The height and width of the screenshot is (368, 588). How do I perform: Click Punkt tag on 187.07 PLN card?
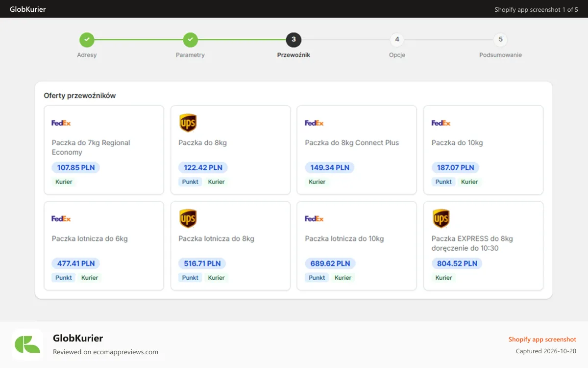[443, 182]
